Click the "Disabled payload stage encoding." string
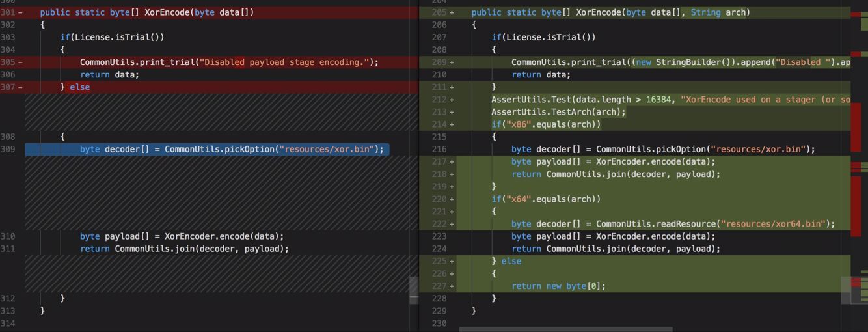This screenshot has width=868, height=332. pos(286,62)
